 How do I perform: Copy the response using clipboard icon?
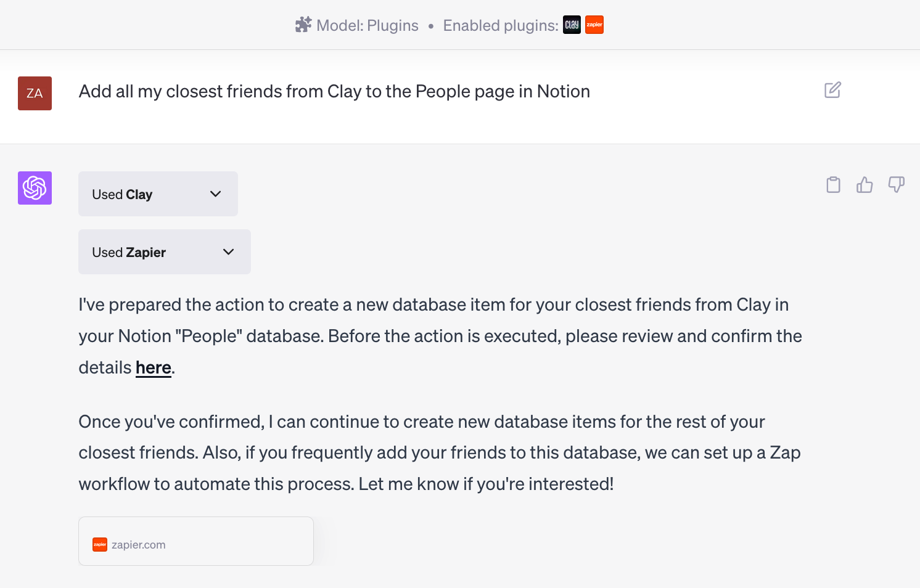pos(833,185)
